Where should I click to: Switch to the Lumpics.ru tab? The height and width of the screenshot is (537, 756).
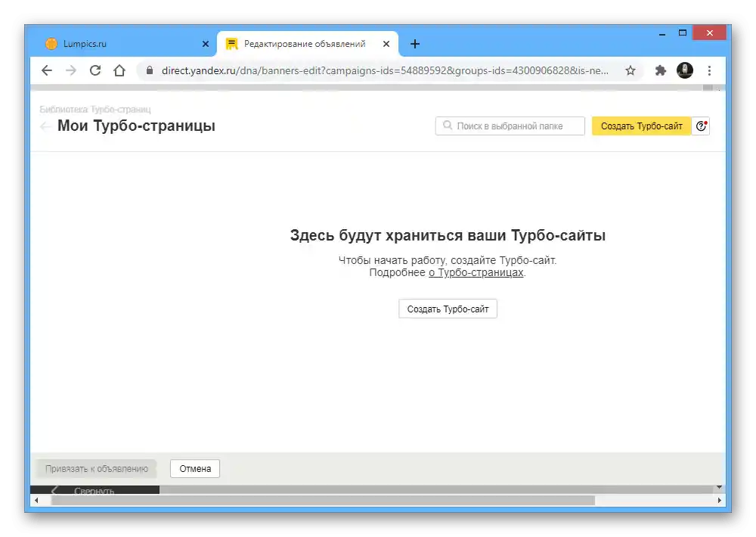pos(126,44)
